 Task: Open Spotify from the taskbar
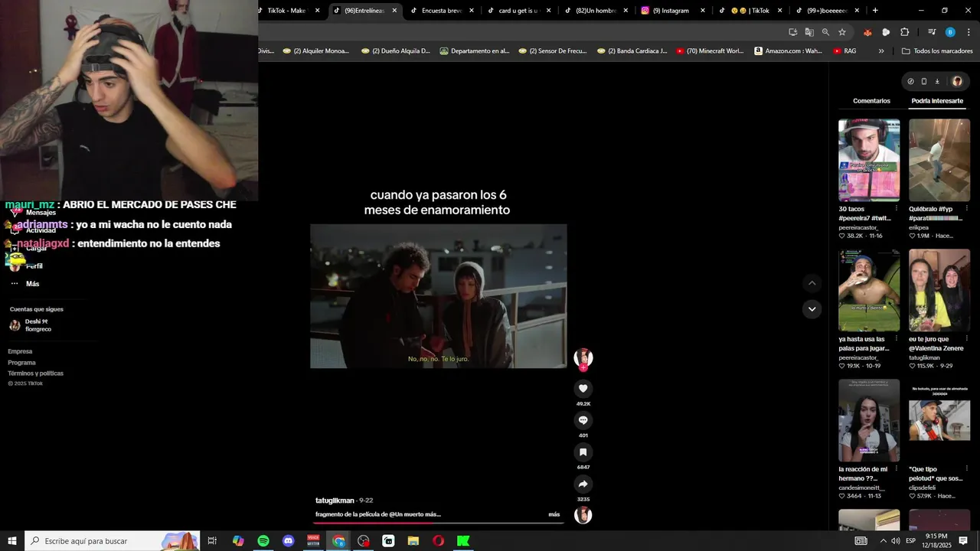(x=263, y=541)
